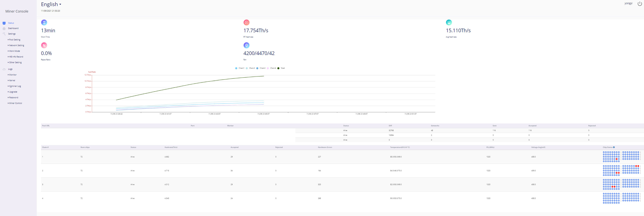Screen dimensions: 644x216
Task: Click hardware errors value 320
Action: [319, 185]
